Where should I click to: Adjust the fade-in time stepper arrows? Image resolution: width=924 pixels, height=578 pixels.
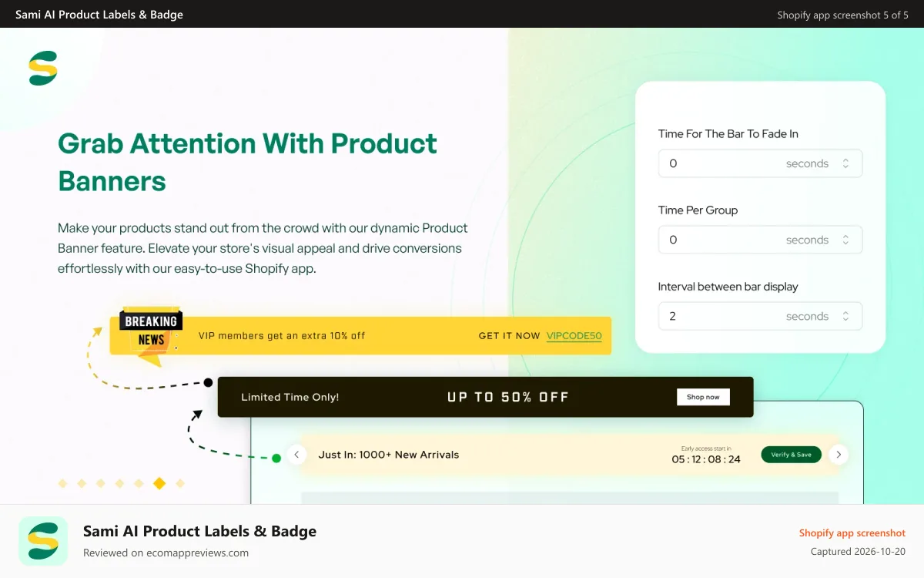tap(845, 163)
